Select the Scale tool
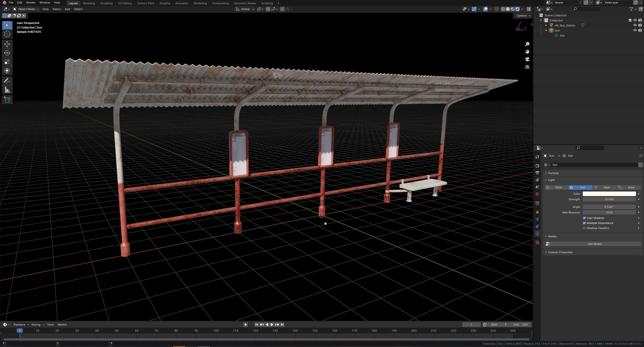The image size is (644, 347). click(7, 62)
